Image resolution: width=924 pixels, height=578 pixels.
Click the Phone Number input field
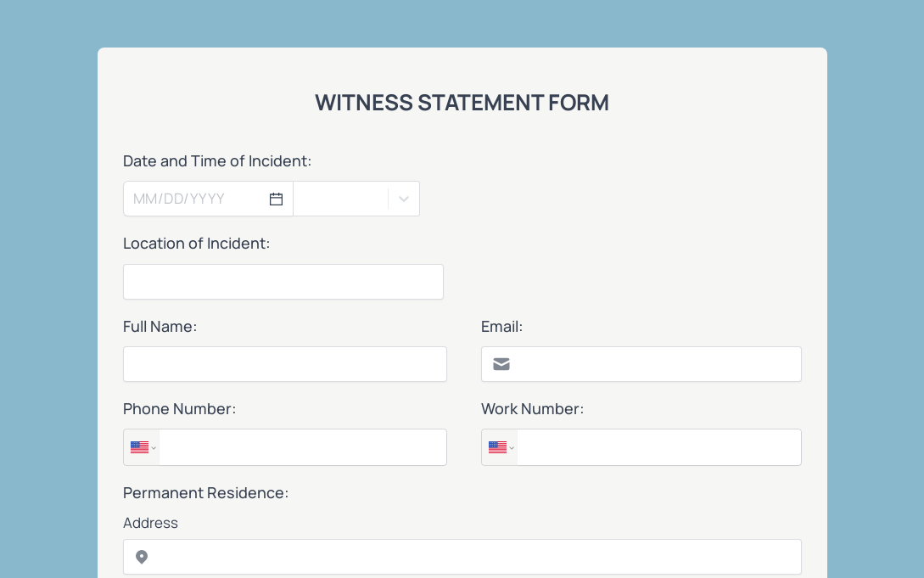pyautogui.click(x=302, y=447)
